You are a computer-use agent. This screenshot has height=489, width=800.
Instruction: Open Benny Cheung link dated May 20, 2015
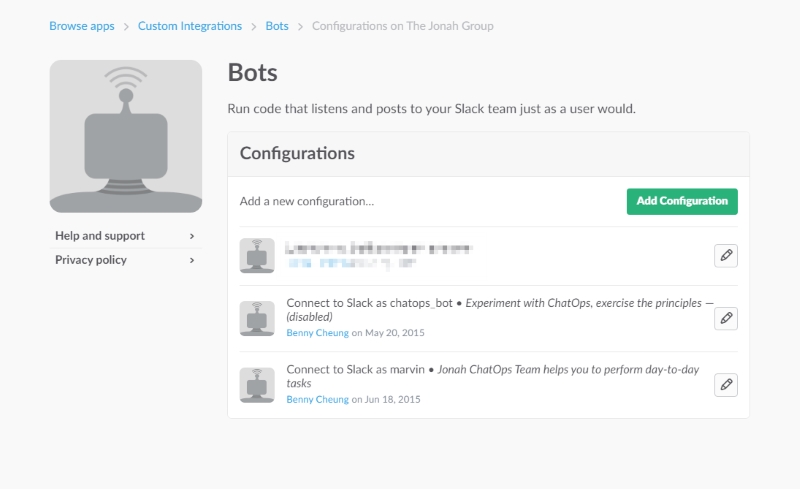coord(317,333)
